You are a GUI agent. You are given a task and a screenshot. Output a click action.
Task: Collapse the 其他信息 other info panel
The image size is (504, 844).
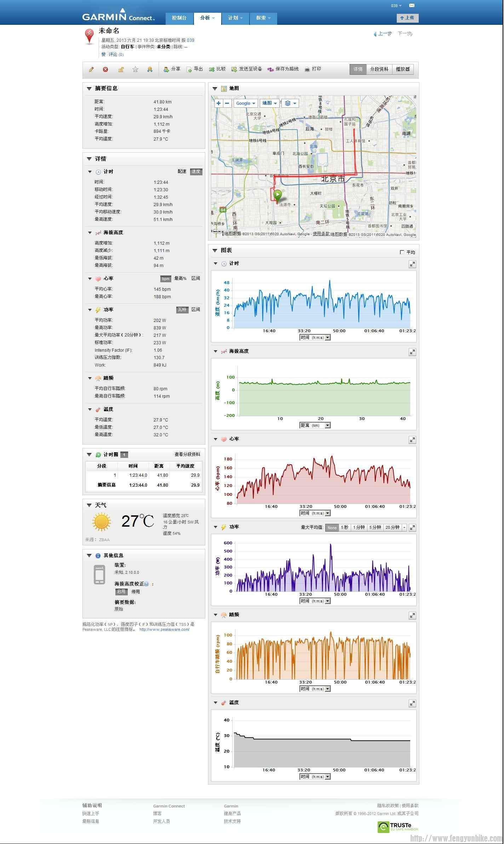89,555
